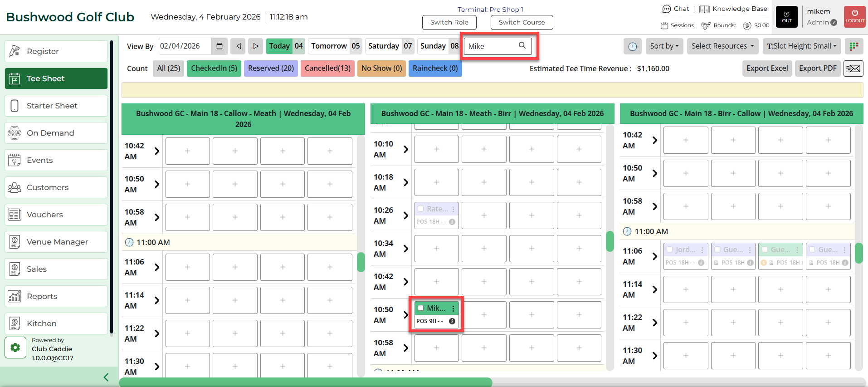The width and height of the screenshot is (868, 387).
Task: Click the info icon on Mike's booking
Action: click(452, 321)
